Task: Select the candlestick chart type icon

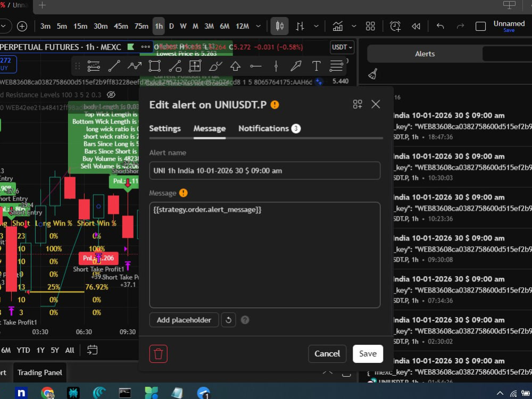Action: click(x=280, y=26)
